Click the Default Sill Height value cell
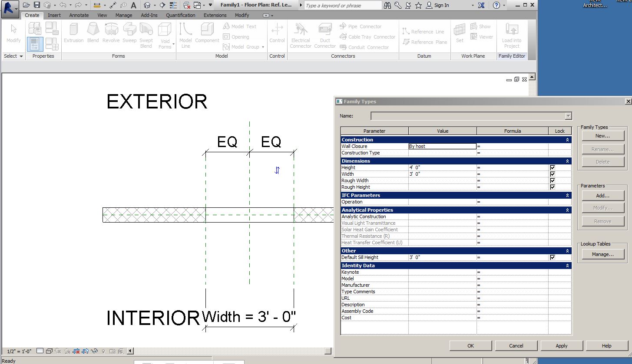 tap(442, 257)
